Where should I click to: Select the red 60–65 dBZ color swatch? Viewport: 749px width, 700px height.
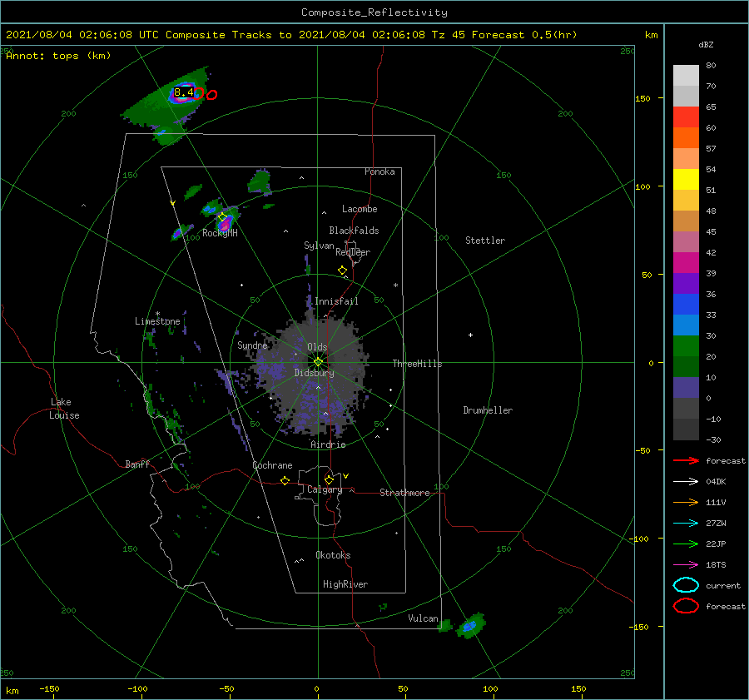point(686,117)
